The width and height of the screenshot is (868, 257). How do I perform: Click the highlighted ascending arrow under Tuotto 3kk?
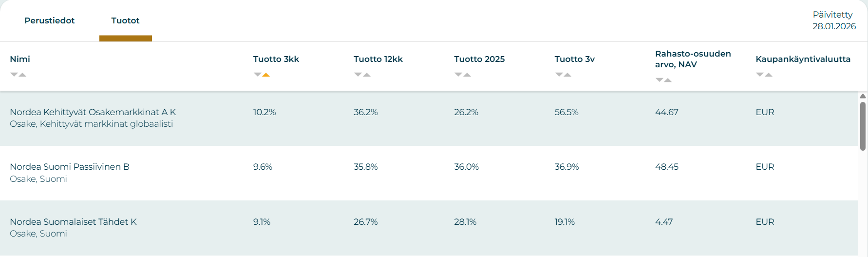266,75
